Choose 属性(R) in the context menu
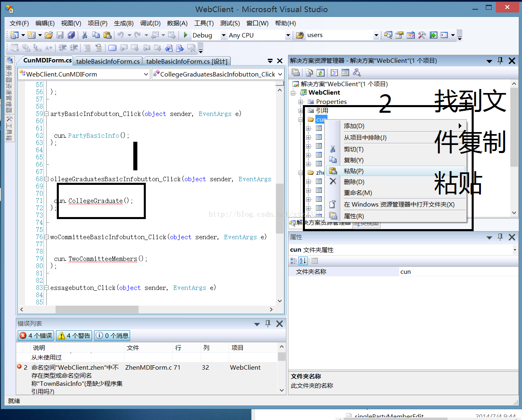Viewport: 522px width, 420px height. tap(396, 216)
